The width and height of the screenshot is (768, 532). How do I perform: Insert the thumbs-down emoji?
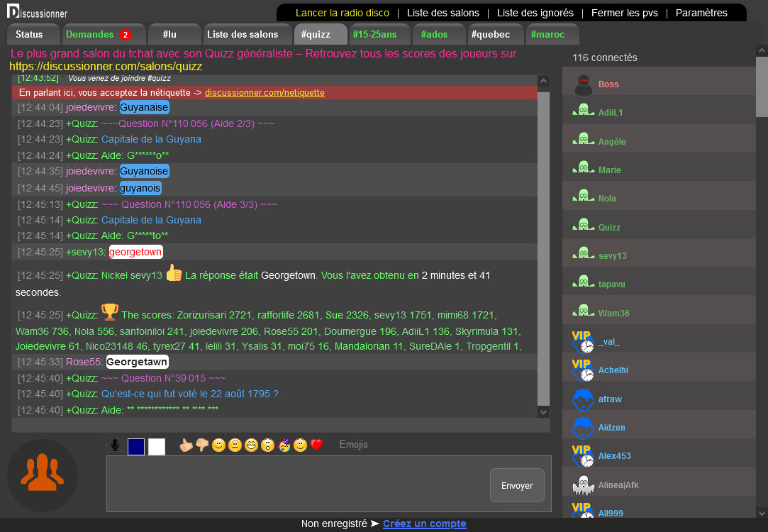click(x=202, y=445)
